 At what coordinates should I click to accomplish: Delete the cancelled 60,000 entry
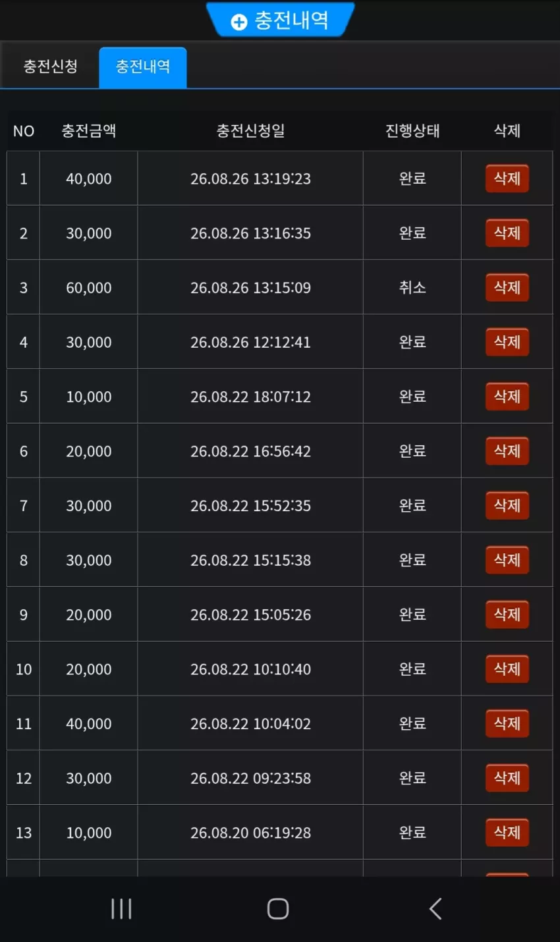(x=507, y=287)
